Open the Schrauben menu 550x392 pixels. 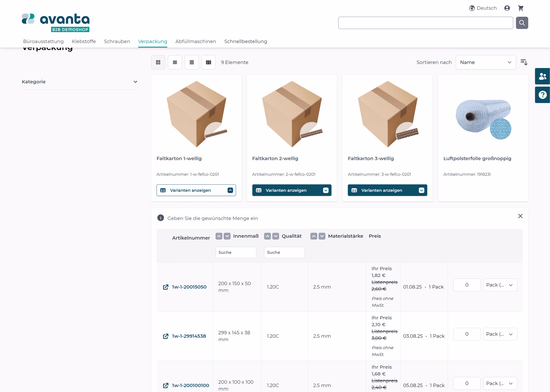117,41
